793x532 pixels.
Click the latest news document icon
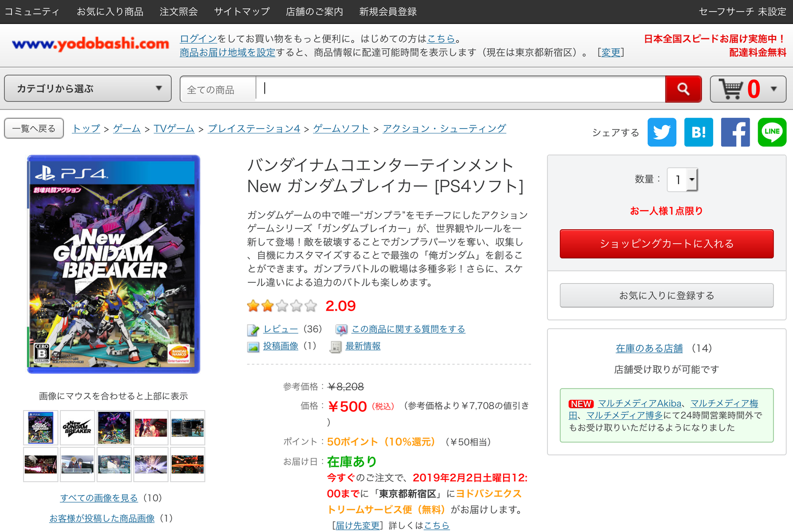point(336,347)
